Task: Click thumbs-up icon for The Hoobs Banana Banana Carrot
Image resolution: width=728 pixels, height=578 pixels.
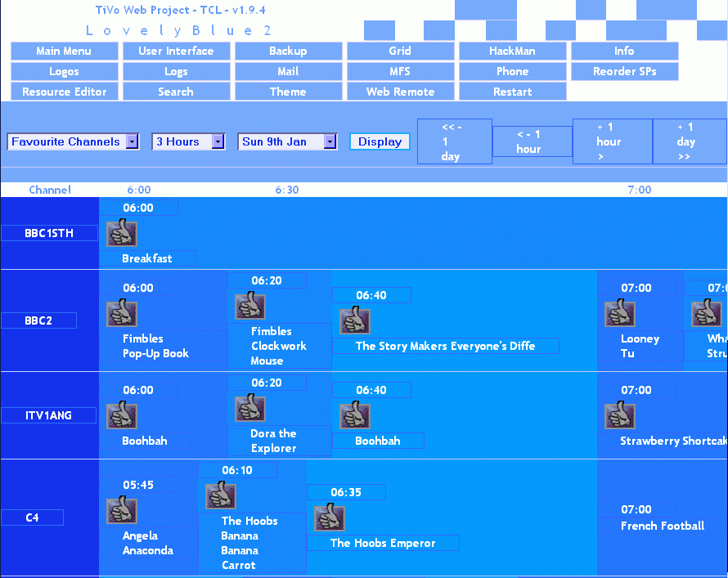Action: 221,495
